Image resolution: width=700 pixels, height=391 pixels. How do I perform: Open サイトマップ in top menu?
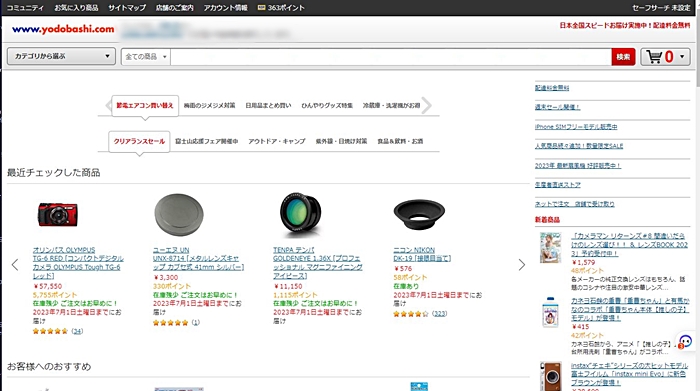[127, 8]
